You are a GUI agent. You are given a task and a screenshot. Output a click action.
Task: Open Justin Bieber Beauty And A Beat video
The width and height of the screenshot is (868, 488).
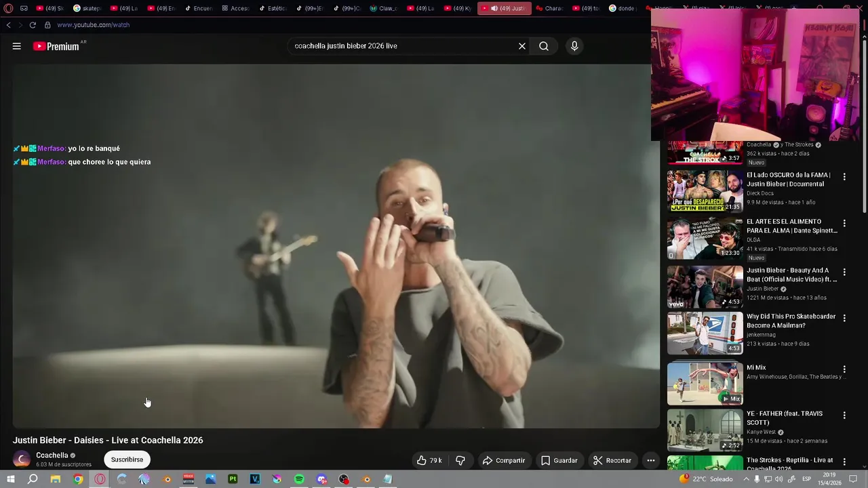click(705, 287)
